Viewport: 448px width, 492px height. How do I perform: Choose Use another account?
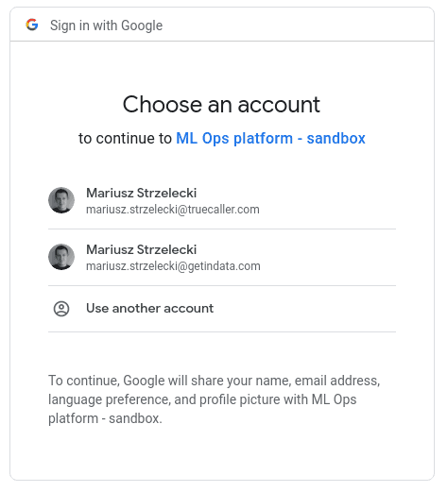(x=222, y=309)
